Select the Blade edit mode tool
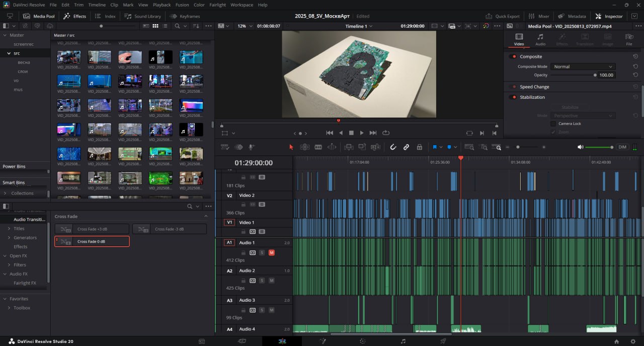The width and height of the screenshot is (644, 346). [318, 147]
